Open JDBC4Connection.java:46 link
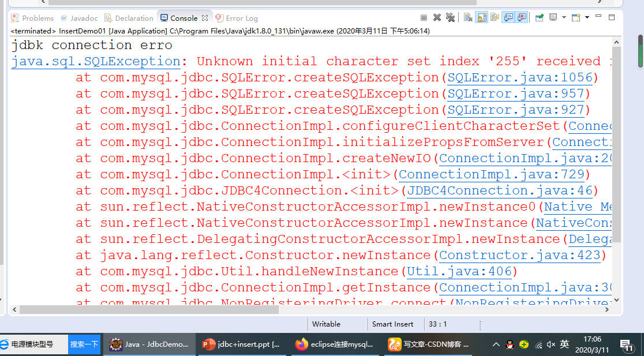 pos(500,191)
